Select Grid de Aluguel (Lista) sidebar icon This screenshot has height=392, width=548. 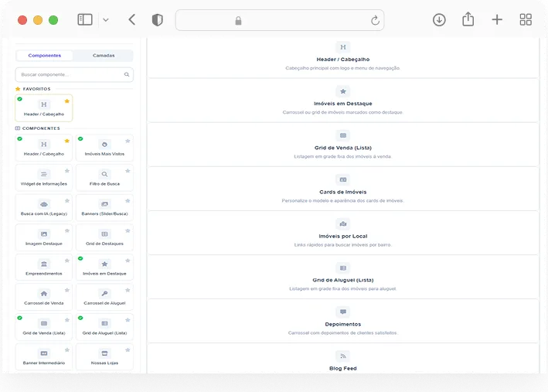pos(104,323)
